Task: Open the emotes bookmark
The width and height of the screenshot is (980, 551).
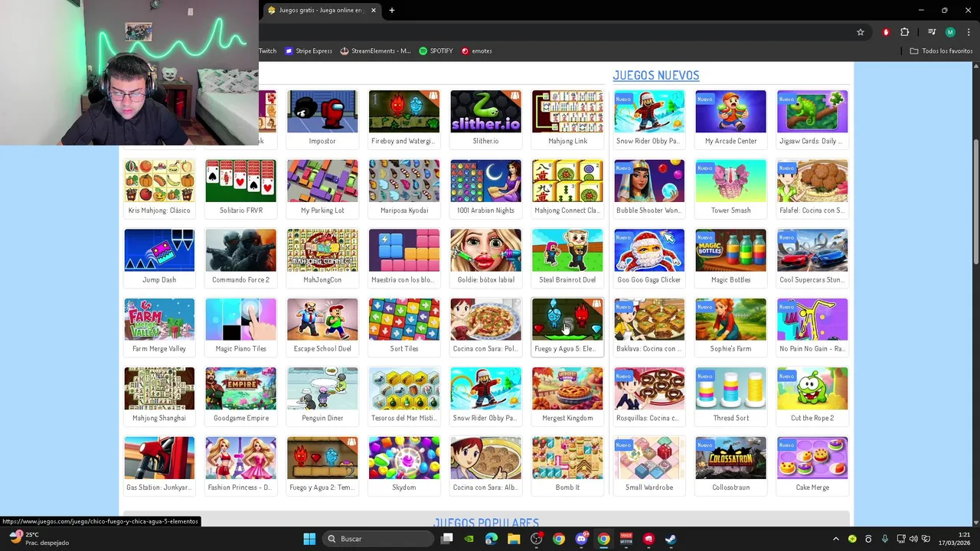Action: [x=476, y=51]
